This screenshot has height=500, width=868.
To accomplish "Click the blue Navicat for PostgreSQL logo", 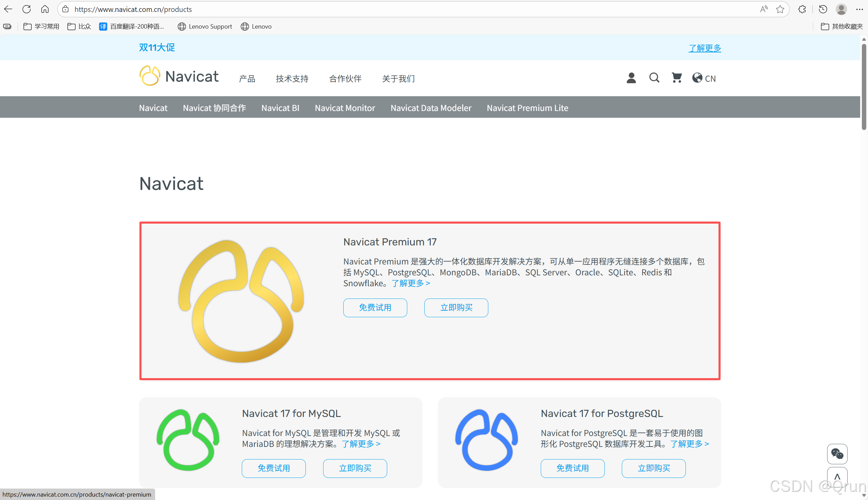I will (486, 440).
